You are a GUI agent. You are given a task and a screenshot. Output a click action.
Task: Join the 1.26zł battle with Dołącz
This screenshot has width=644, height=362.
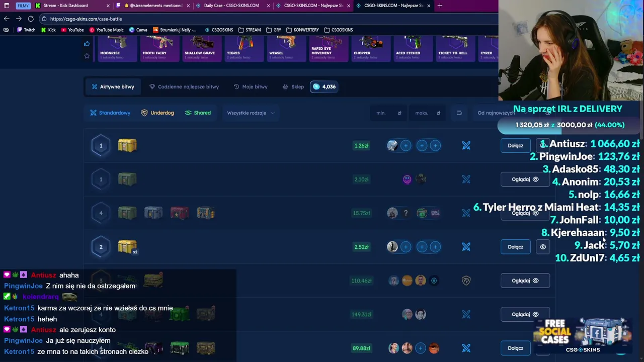coord(515,146)
